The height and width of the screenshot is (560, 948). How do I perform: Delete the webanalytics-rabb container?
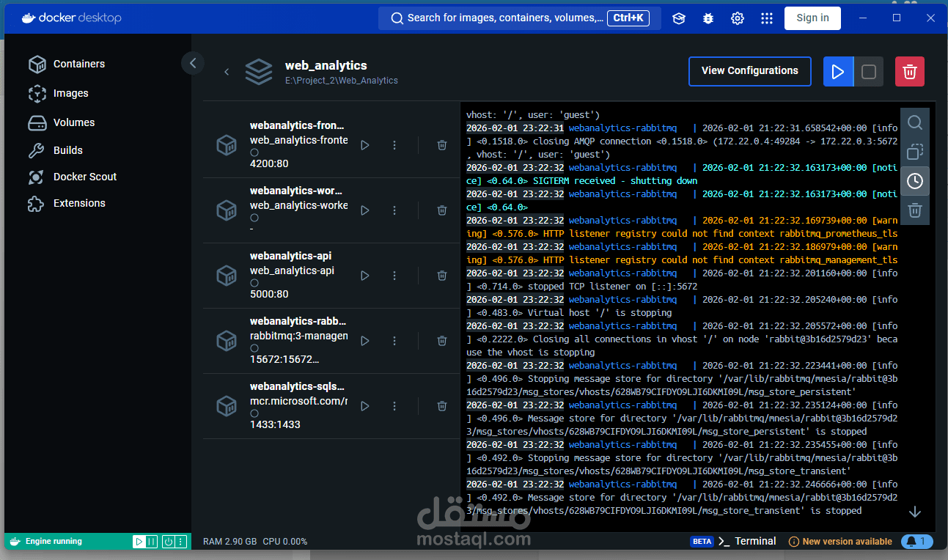pyautogui.click(x=441, y=341)
